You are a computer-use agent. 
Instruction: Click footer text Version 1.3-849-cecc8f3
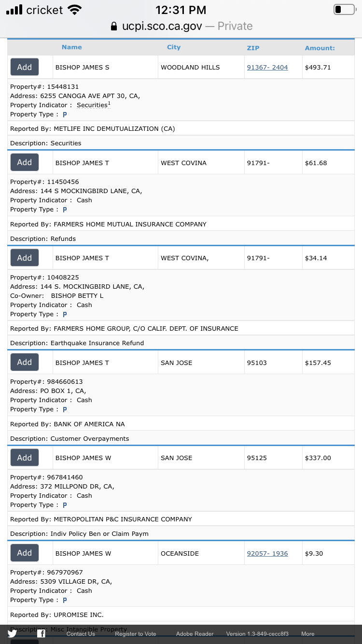click(x=257, y=634)
